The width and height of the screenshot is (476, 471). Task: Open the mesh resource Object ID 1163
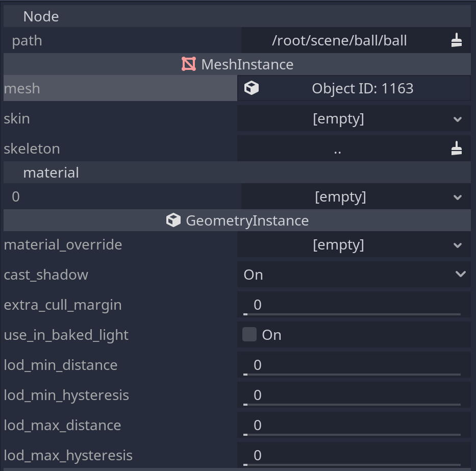(x=362, y=88)
